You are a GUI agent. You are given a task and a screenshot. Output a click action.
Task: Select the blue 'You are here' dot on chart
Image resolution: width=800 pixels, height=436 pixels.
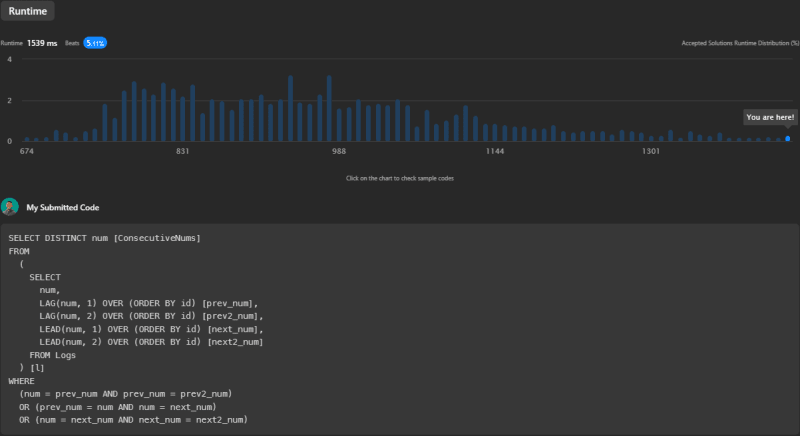[x=787, y=139]
